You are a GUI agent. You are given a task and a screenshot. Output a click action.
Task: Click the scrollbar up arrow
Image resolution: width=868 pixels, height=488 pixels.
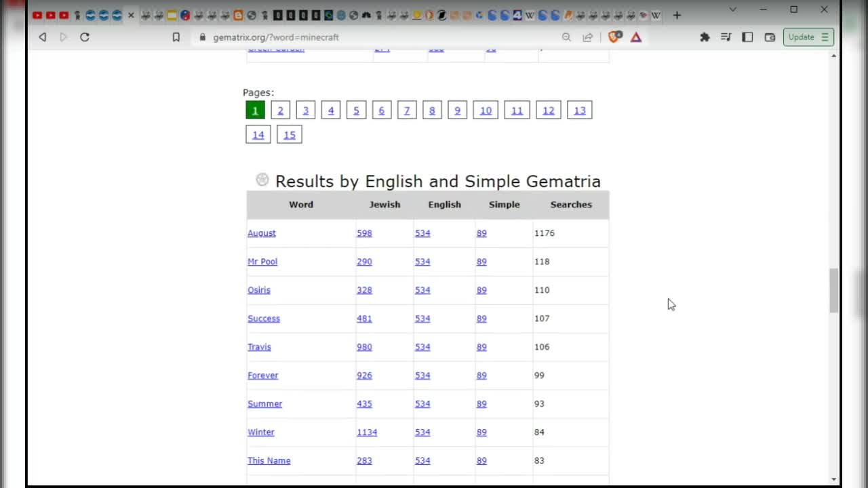pyautogui.click(x=834, y=56)
